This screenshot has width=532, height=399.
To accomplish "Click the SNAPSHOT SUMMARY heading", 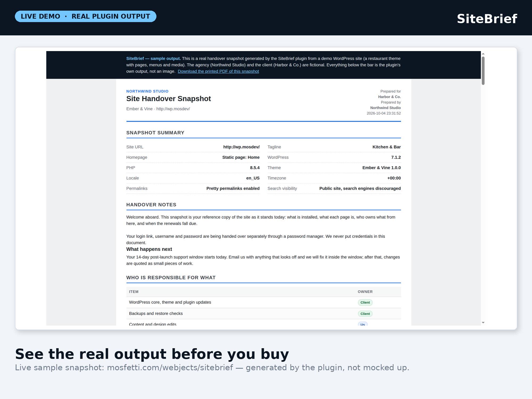I will (x=155, y=133).
